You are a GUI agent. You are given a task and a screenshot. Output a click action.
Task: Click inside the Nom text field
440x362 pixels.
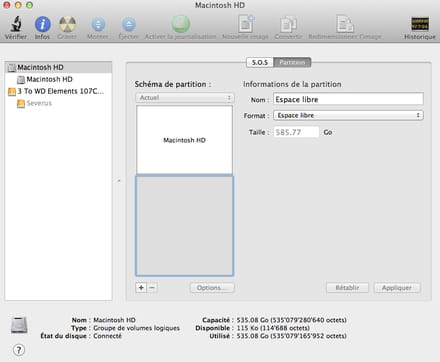(348, 99)
